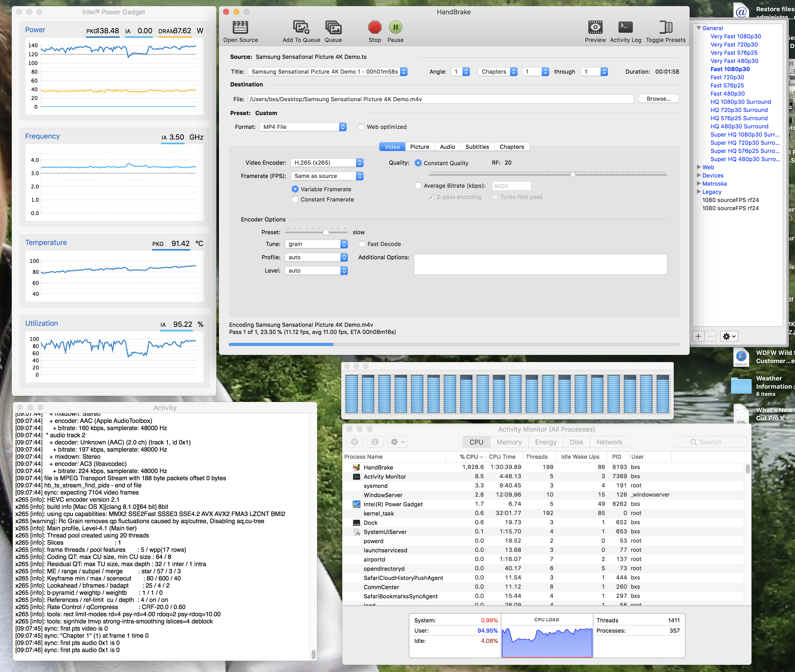795x672 pixels.
Task: Select Variable Framerate radio button
Action: click(x=295, y=189)
